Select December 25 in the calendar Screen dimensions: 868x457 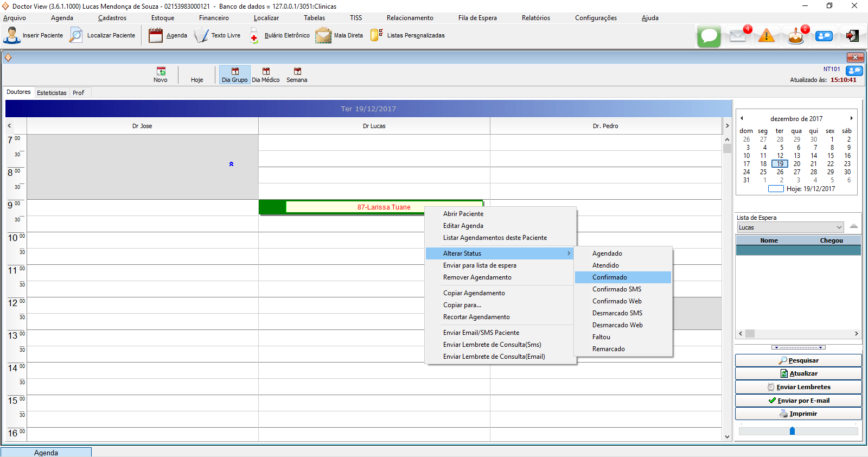coord(763,172)
